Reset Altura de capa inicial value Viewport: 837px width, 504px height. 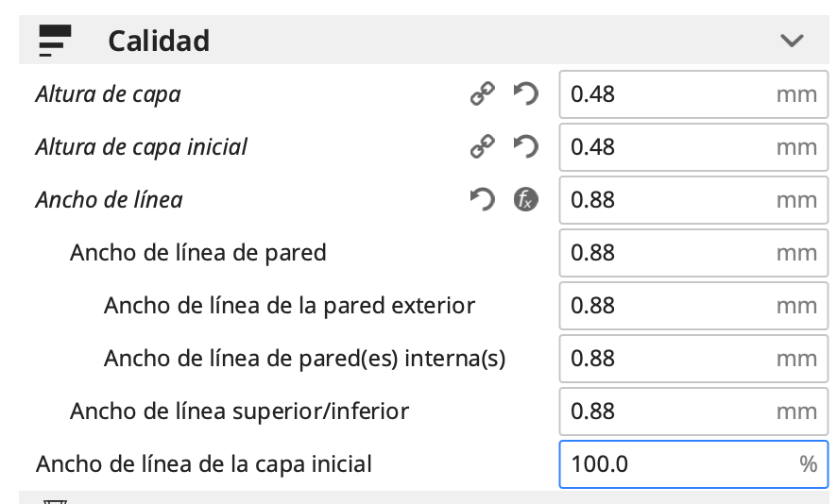tap(525, 147)
